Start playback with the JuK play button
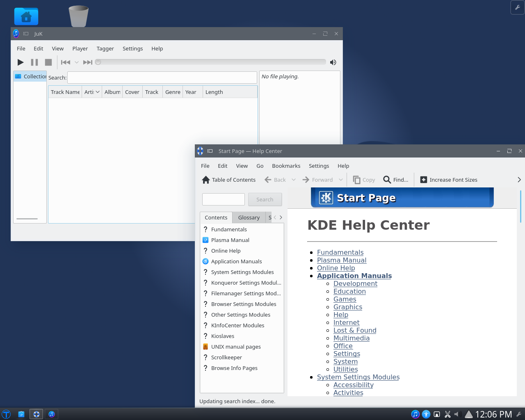This screenshot has height=420, width=525. 21,62
